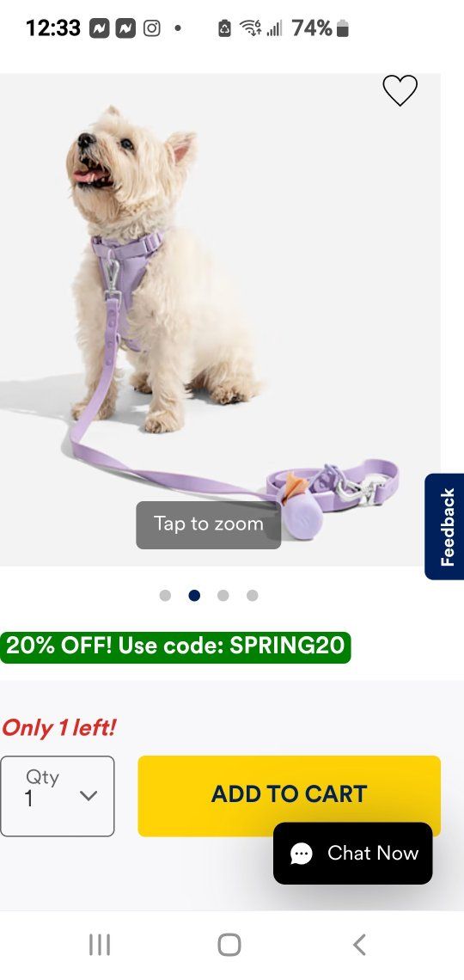This screenshot has width=464, height=980.
Task: Expand quantity chevron arrow
Action: (89, 796)
